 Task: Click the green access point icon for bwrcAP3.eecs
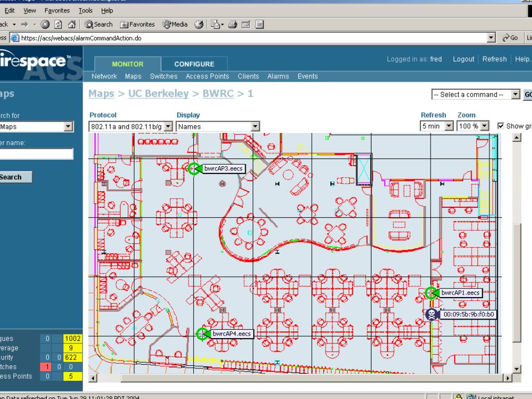pos(194,169)
